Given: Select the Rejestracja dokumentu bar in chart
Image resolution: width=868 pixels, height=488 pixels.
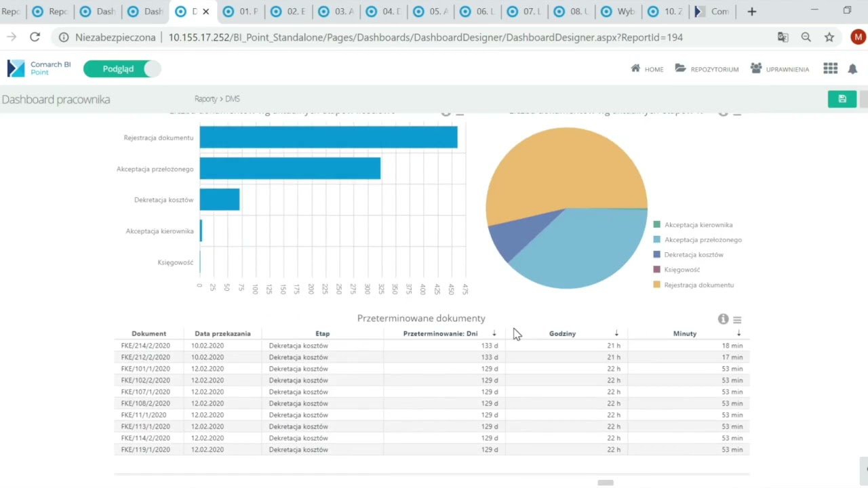Looking at the screenshot, I should pos(328,138).
